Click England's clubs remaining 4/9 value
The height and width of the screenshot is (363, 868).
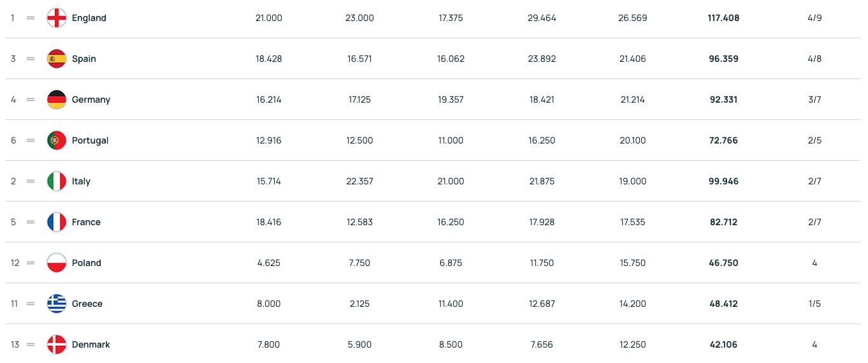pos(814,18)
